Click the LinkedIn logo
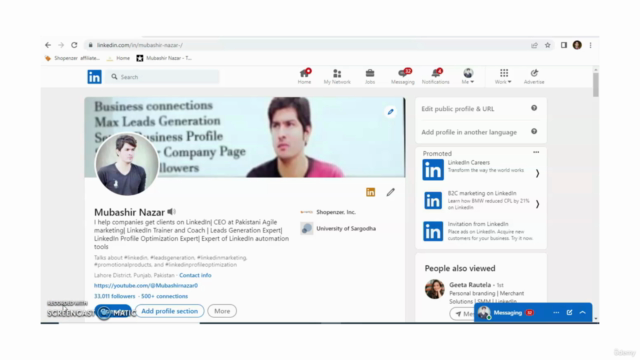Image resolution: width=640 pixels, height=360 pixels. tap(94, 77)
